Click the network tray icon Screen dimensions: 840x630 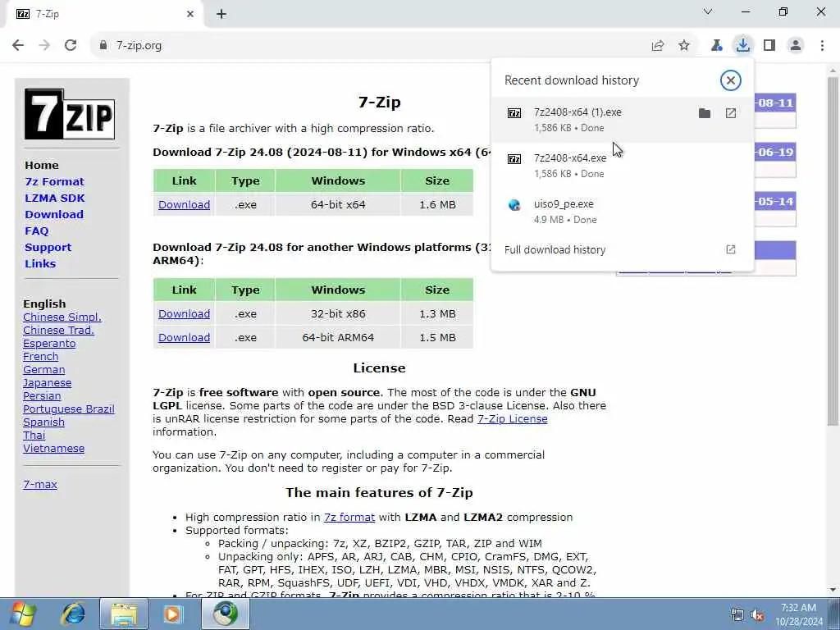click(x=737, y=615)
